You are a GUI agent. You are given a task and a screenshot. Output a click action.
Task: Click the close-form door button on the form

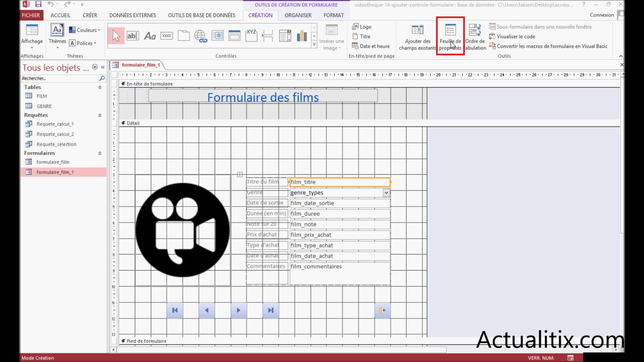(x=382, y=310)
